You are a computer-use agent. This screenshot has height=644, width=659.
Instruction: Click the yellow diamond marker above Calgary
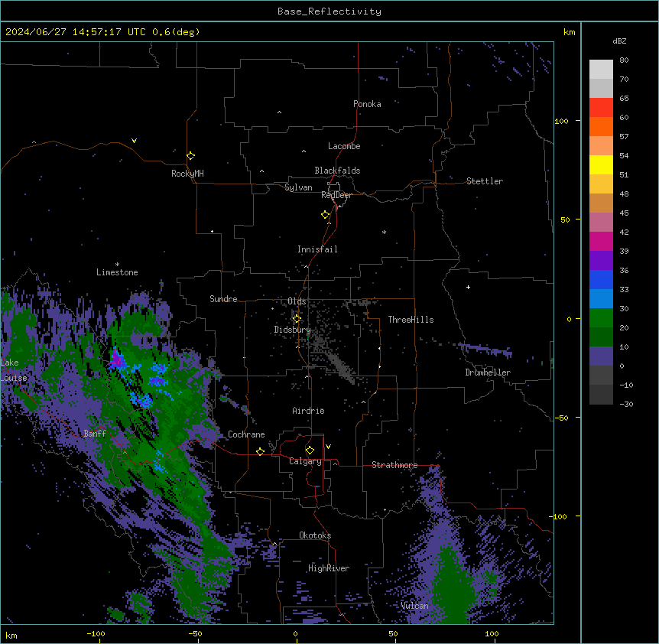(x=310, y=450)
